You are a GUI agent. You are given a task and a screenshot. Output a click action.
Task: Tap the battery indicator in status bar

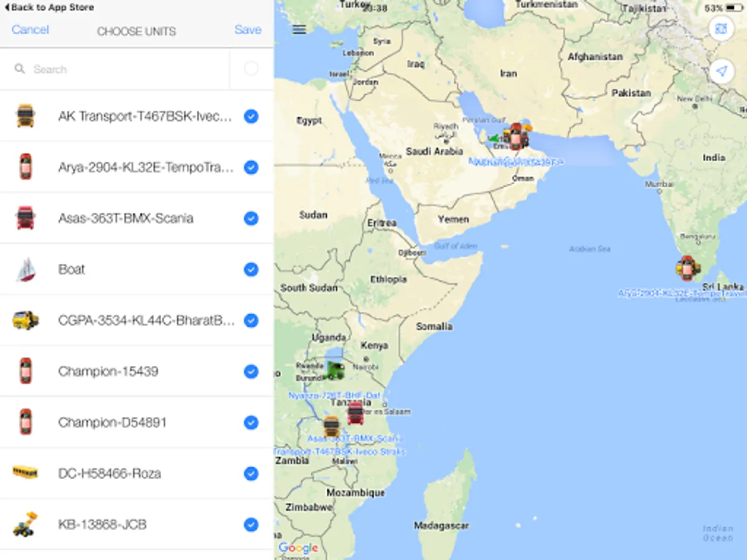pos(735,8)
